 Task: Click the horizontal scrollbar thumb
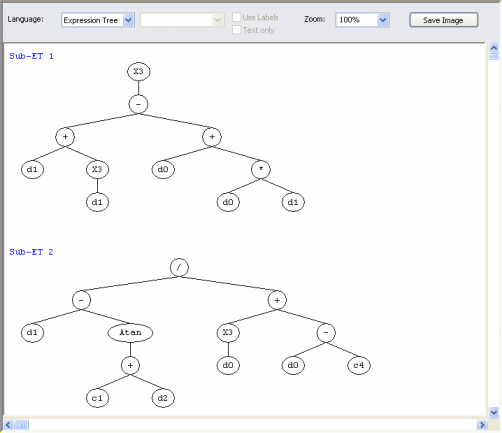pyautogui.click(x=22, y=425)
